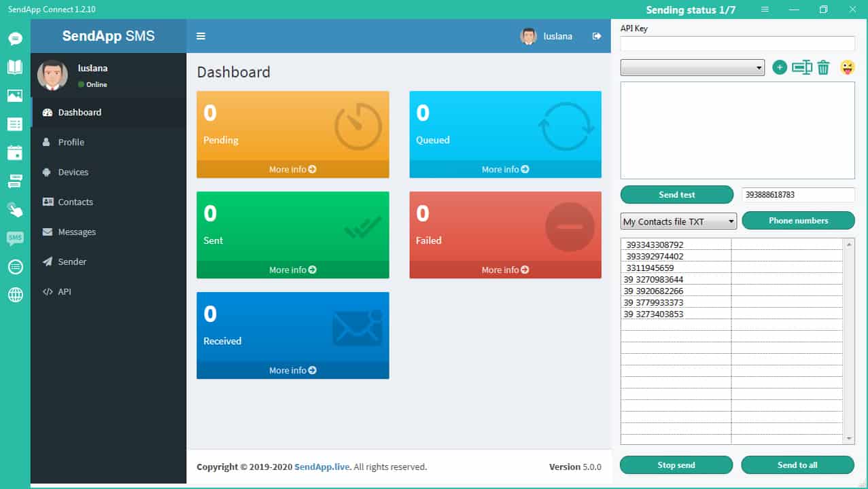Click the chat bubble icon in left strip
868x489 pixels.
15,39
